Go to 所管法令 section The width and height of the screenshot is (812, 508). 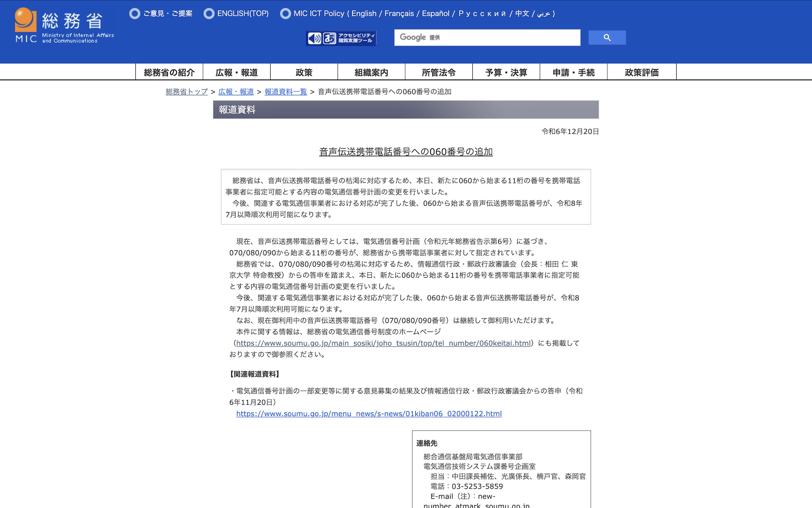coord(439,72)
